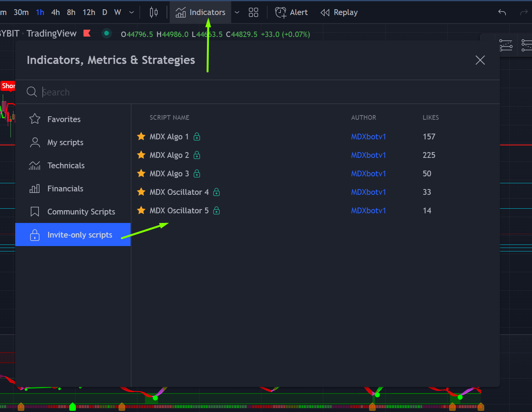Screen dimensions: 532x412
Task: Click the Alert clock icon
Action: (280, 12)
